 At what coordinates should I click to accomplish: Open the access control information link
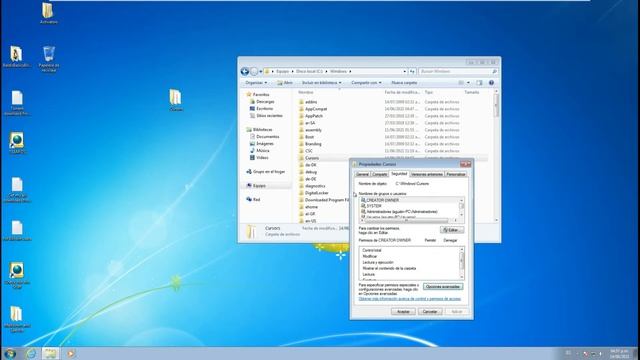click(x=409, y=299)
